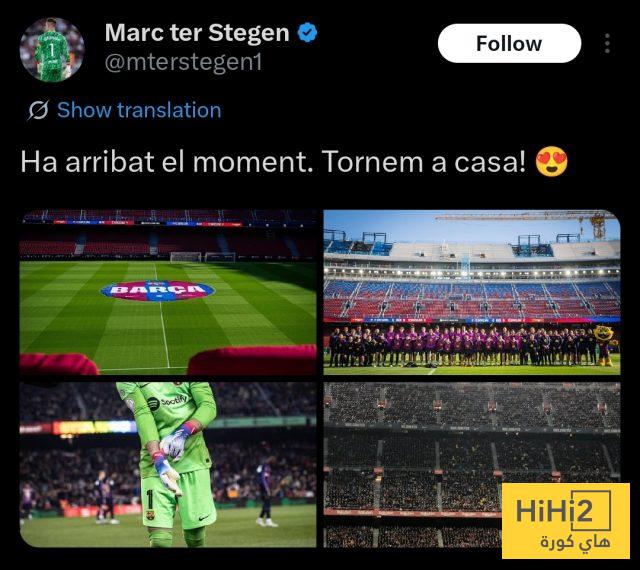The width and height of the screenshot is (640, 570).
Task: Click the Follow button
Action: 509,43
